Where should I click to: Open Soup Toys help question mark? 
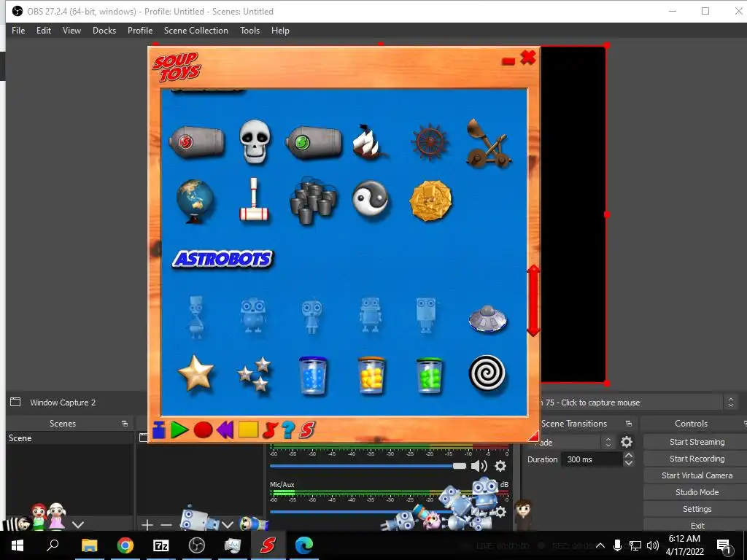pos(288,429)
